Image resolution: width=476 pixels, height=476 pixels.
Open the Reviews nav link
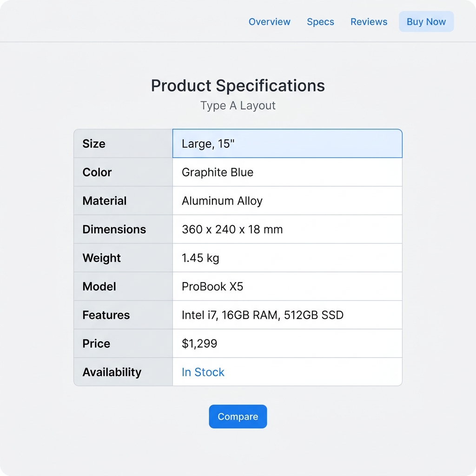(x=369, y=22)
